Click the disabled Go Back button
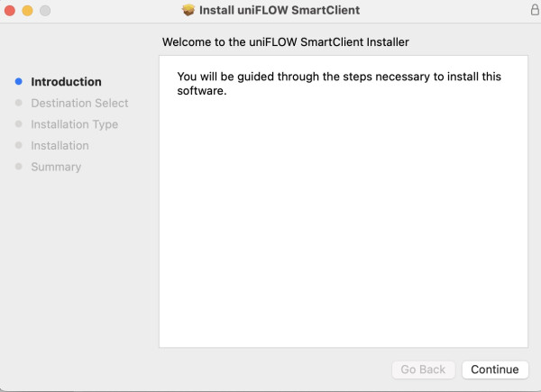541x392 pixels. coord(423,369)
